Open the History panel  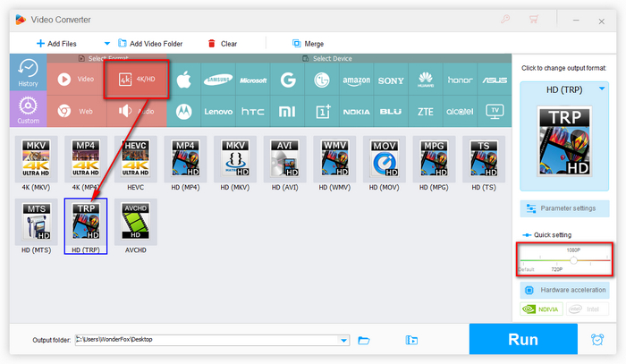click(28, 72)
